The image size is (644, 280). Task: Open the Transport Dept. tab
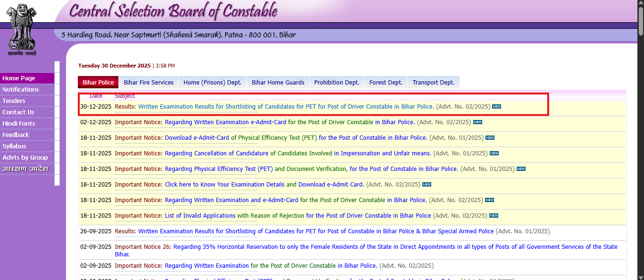coord(433,82)
